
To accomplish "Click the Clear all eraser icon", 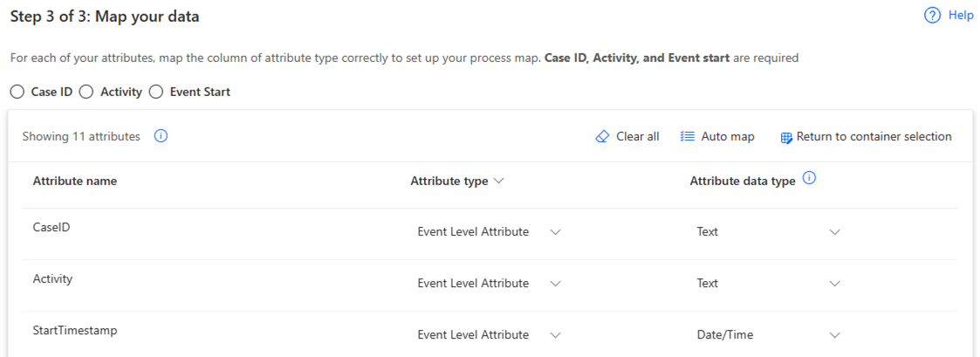I will (x=602, y=137).
